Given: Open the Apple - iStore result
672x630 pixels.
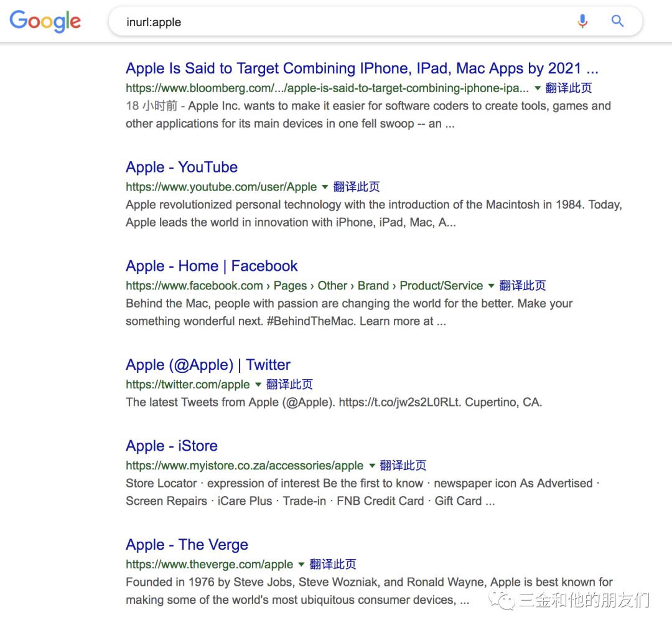Looking at the screenshot, I should [172, 446].
